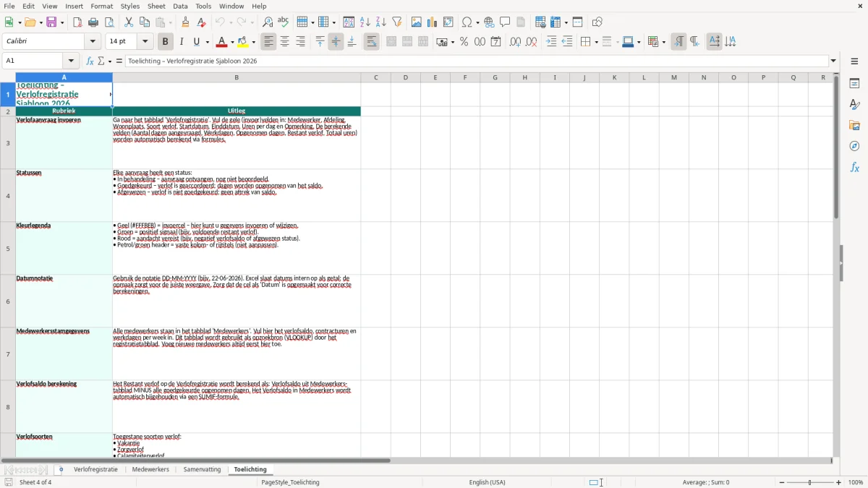Apply yellow background color swatch

click(x=244, y=42)
